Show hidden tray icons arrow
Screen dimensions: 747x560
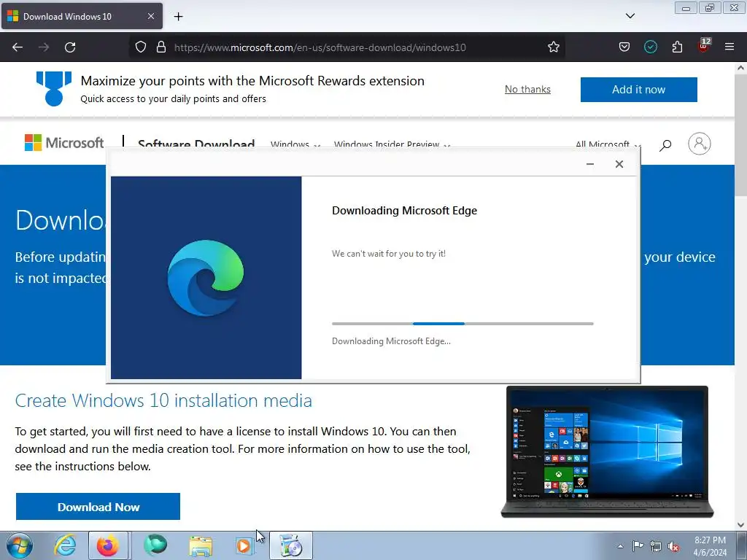click(620, 546)
